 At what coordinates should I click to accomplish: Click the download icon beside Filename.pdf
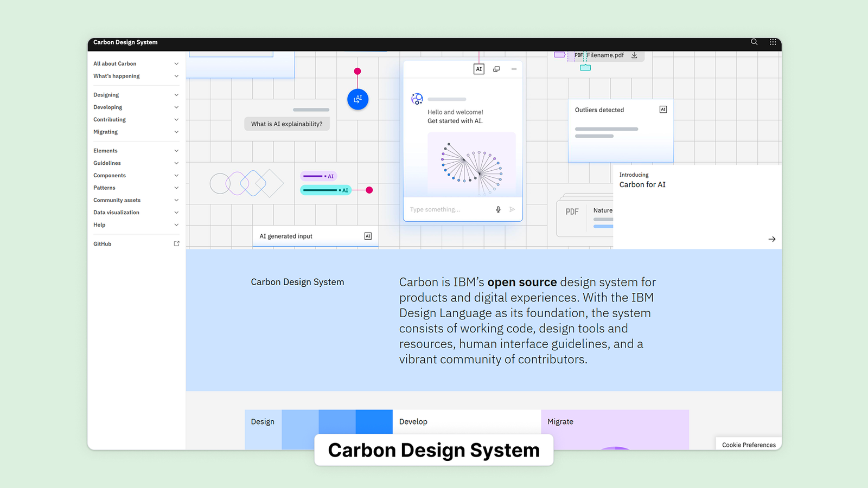point(634,55)
